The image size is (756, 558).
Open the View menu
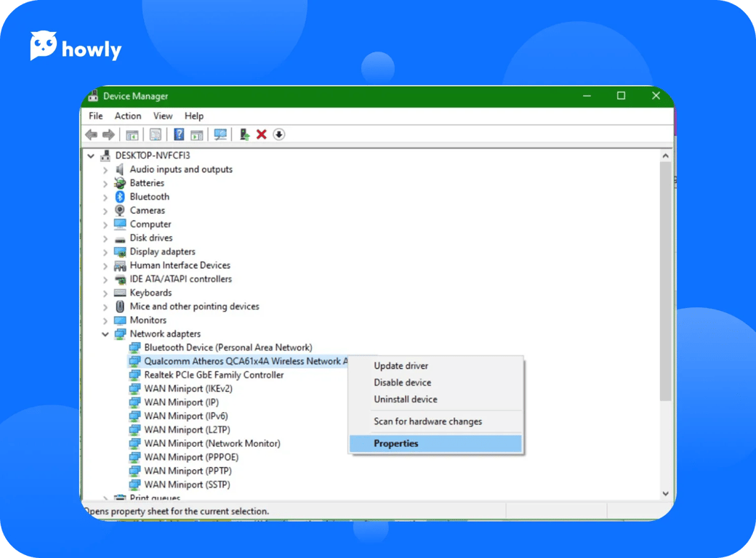[x=163, y=116]
